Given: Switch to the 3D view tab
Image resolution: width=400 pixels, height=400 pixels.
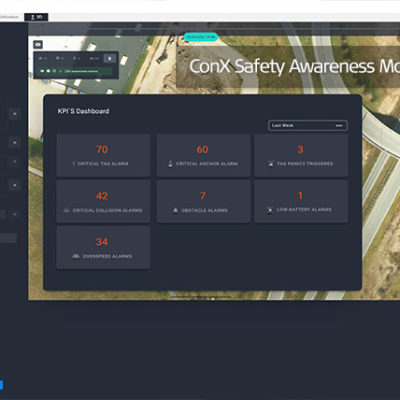Looking at the screenshot, I should tap(36, 17).
